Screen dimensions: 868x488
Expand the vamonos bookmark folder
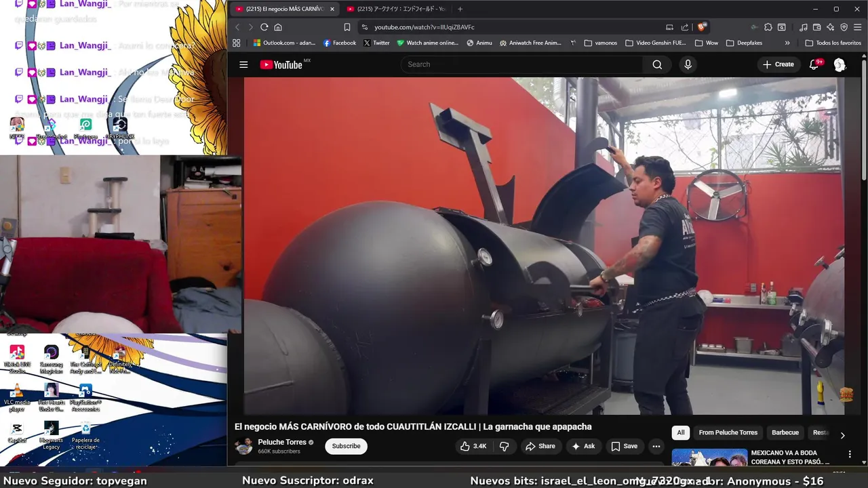[x=601, y=43]
